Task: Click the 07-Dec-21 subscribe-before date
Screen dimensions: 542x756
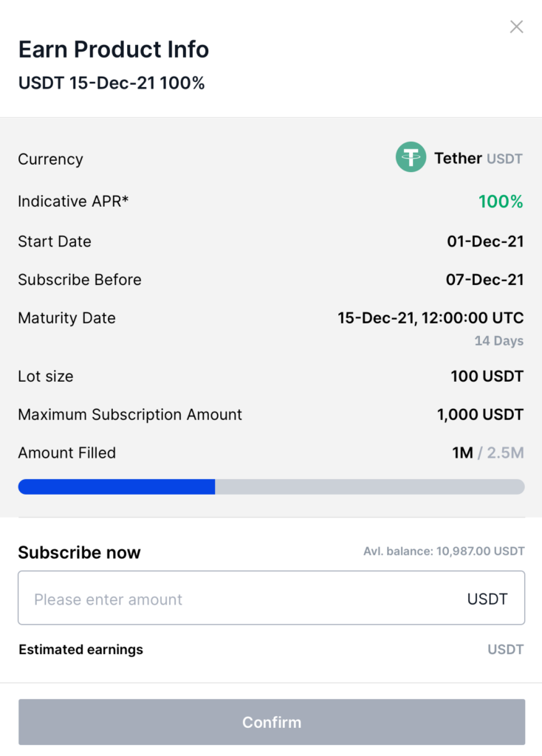Action: point(484,280)
